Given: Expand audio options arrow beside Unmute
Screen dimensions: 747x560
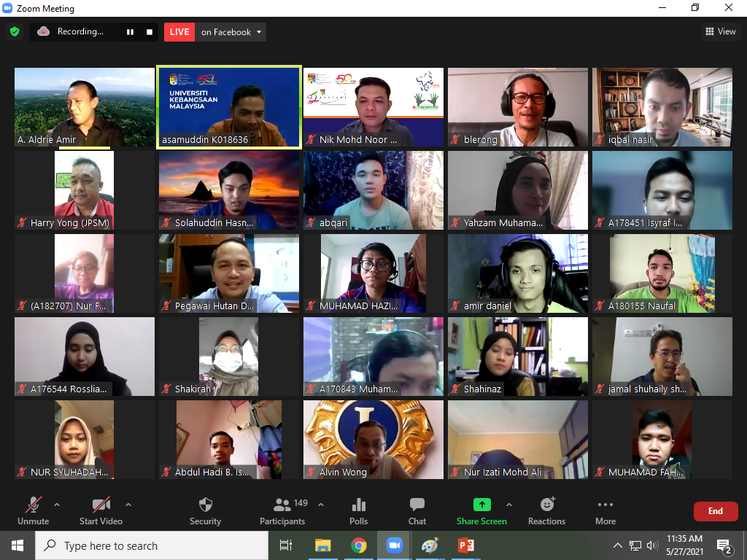Looking at the screenshot, I should pos(57,504).
